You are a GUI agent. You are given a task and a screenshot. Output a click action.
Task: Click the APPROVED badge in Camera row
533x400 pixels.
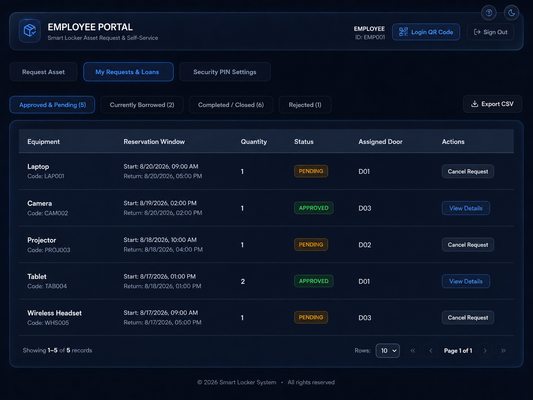click(313, 208)
